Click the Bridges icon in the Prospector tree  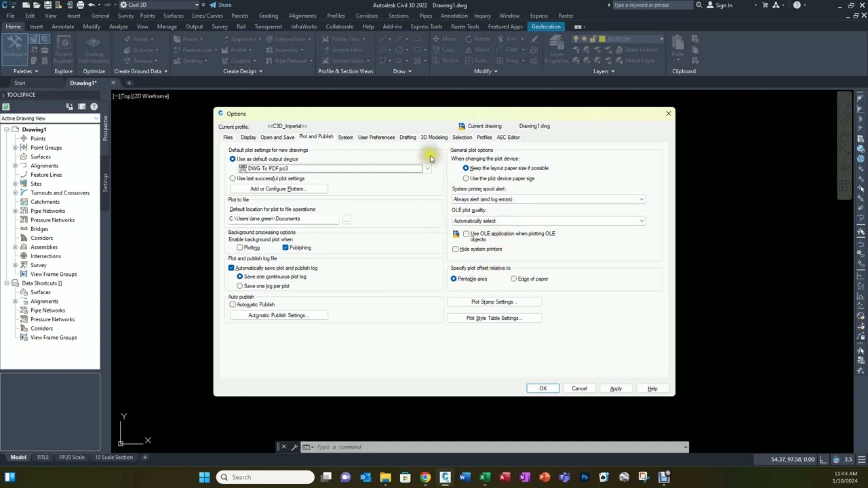[x=24, y=229]
